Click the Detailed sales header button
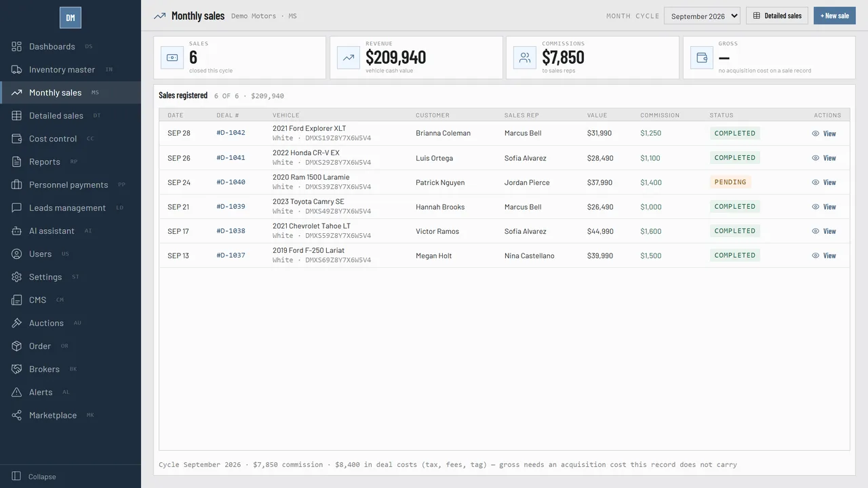 coord(777,16)
